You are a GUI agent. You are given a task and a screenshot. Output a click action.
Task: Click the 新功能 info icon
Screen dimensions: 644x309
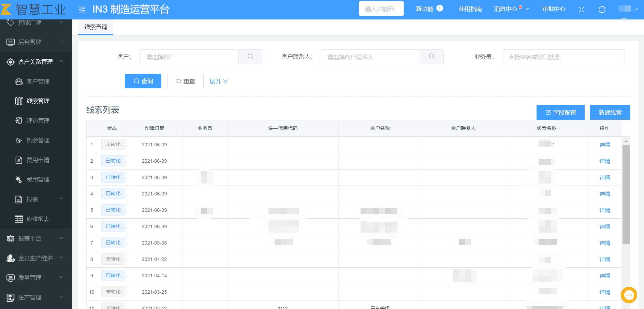[440, 9]
